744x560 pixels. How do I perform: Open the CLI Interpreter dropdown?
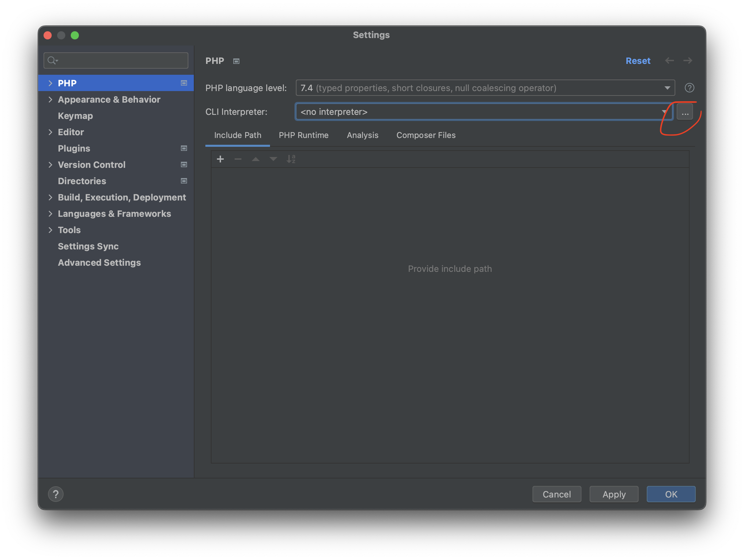pos(663,111)
